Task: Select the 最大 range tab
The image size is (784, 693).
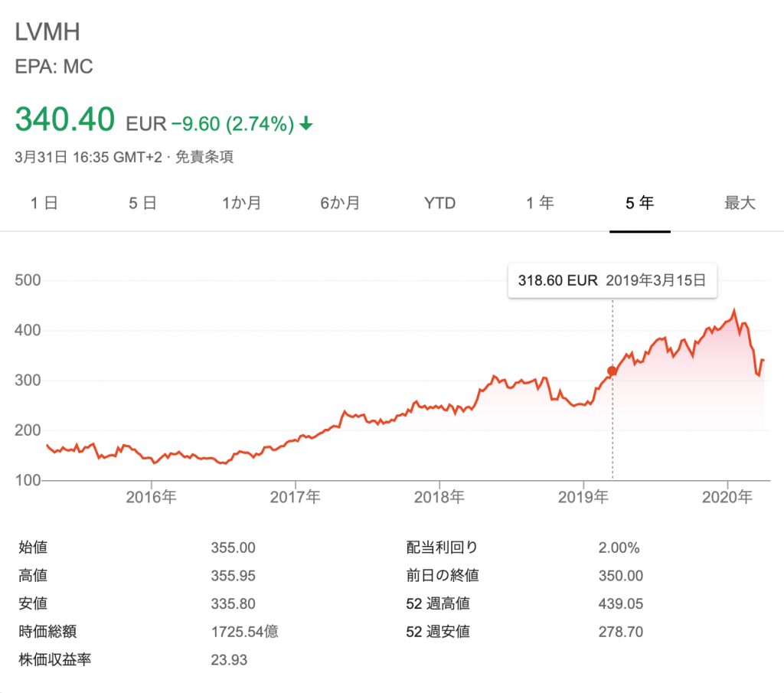Action: (740, 203)
